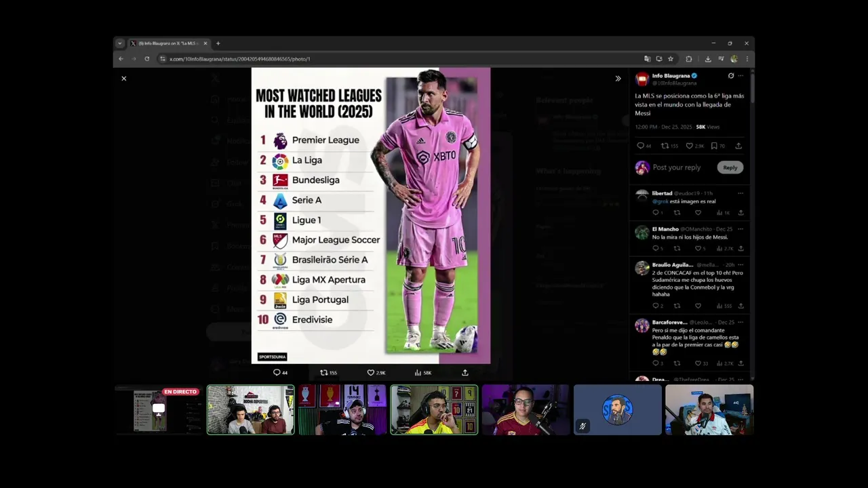The image size is (868, 488).
Task: Reply to Braulio Aguila's comment
Action: 658,306
